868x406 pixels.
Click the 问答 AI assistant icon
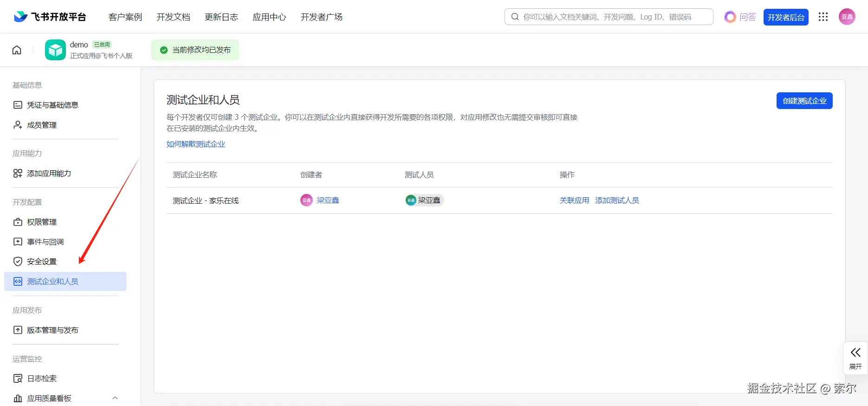(730, 17)
